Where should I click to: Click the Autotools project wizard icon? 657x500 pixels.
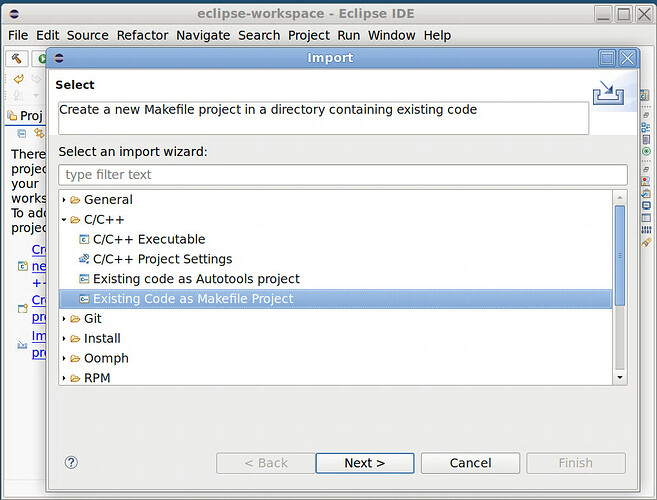tap(84, 279)
